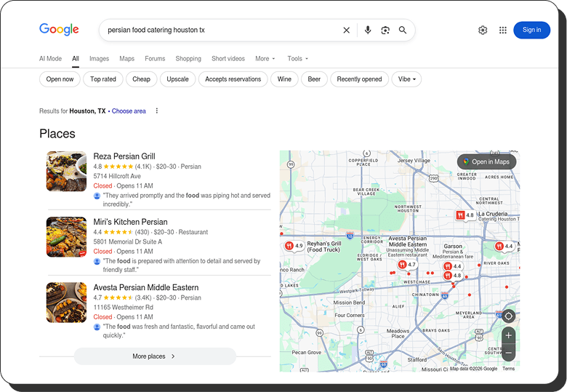Toggle the Beer filter chip
Screen dimensions: 567x392
tap(314, 79)
